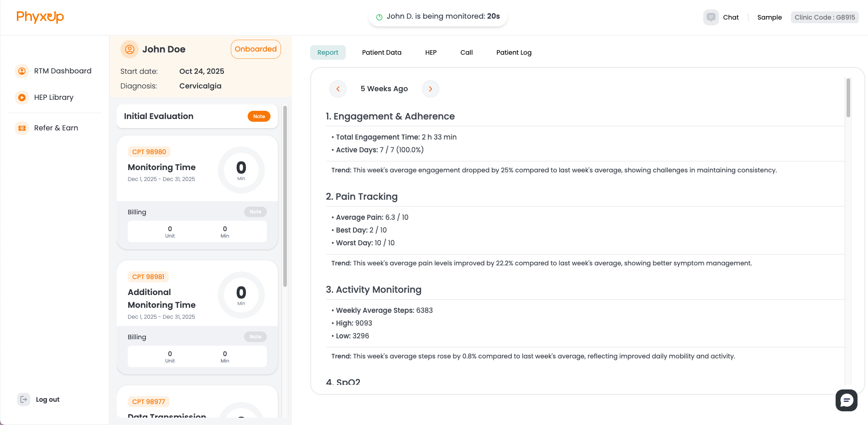Click the Monitoring Time progress circle
The width and height of the screenshot is (868, 425).
click(x=241, y=169)
